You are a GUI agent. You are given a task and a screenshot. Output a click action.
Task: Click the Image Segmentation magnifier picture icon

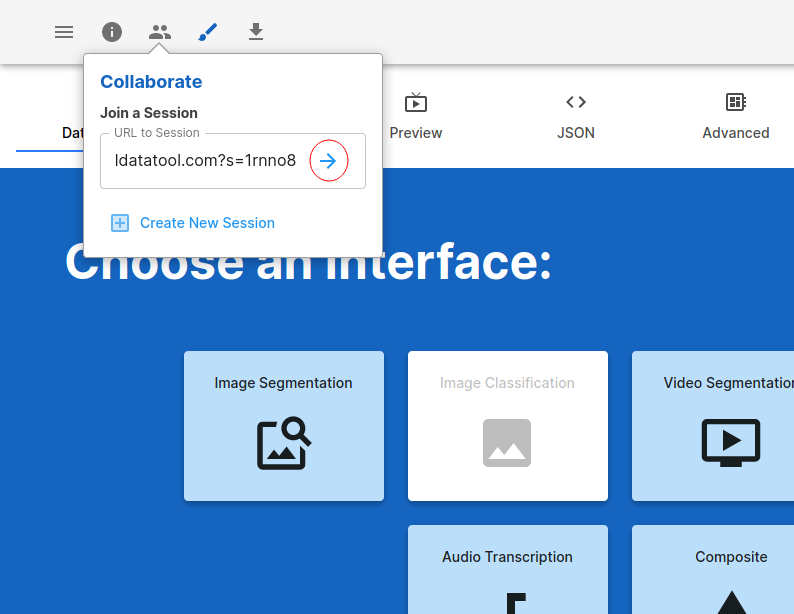coord(284,443)
